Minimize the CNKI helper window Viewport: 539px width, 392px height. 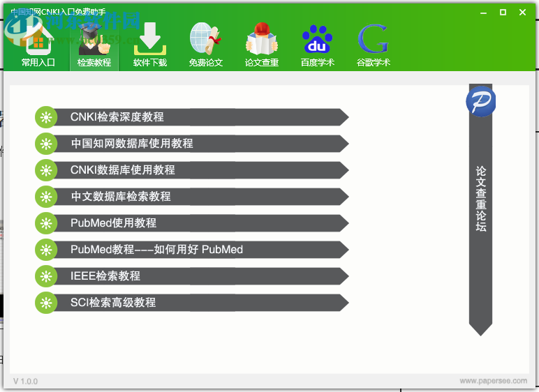[483, 13]
